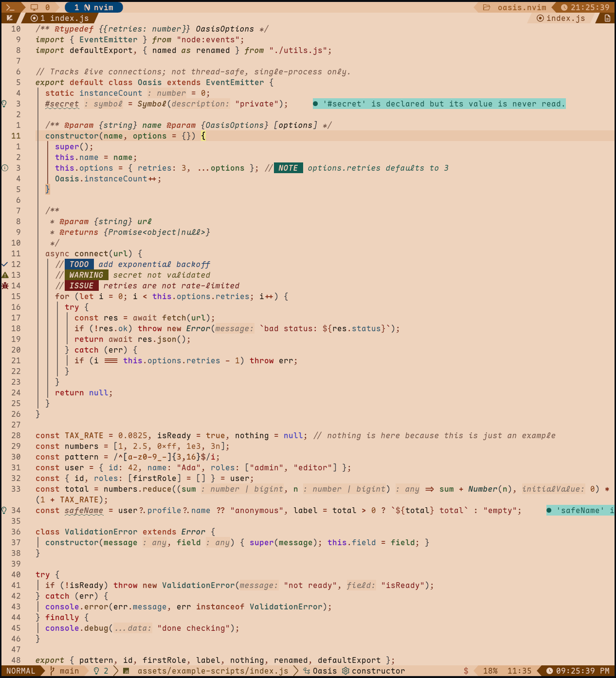This screenshot has height=678, width=616.
Task: Click the constructor breadcrumb in statusline
Action: [x=378, y=671]
